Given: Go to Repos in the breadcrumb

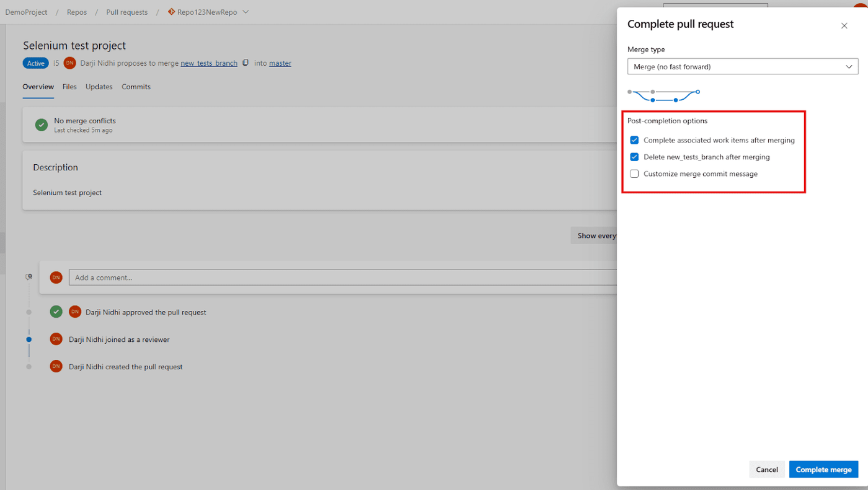Looking at the screenshot, I should [77, 12].
